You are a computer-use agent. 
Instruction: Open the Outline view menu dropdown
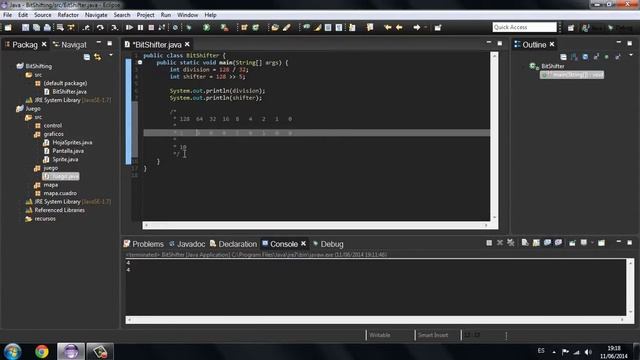click(x=631, y=55)
